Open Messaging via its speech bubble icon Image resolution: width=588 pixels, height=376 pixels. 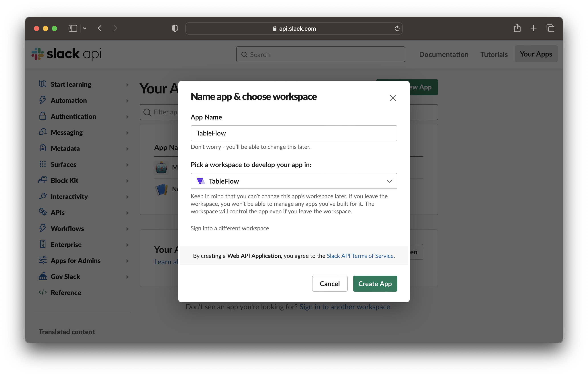[x=43, y=132]
